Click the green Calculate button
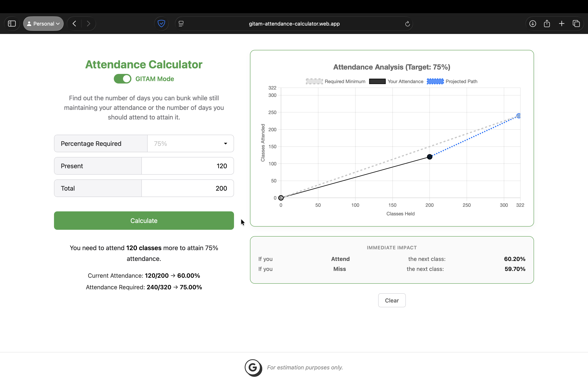The image size is (588, 382). (144, 221)
